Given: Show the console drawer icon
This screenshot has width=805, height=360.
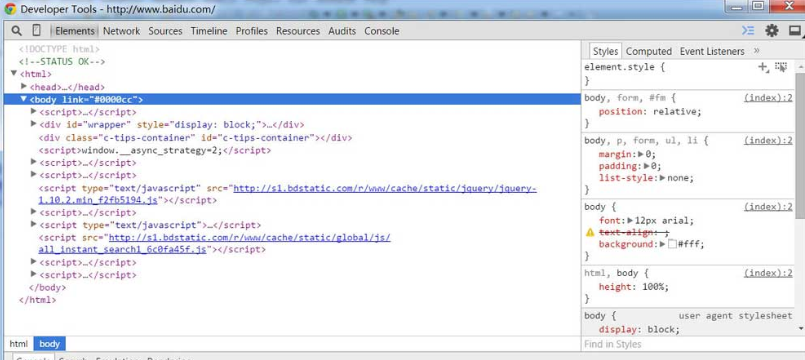Looking at the screenshot, I should (x=748, y=31).
